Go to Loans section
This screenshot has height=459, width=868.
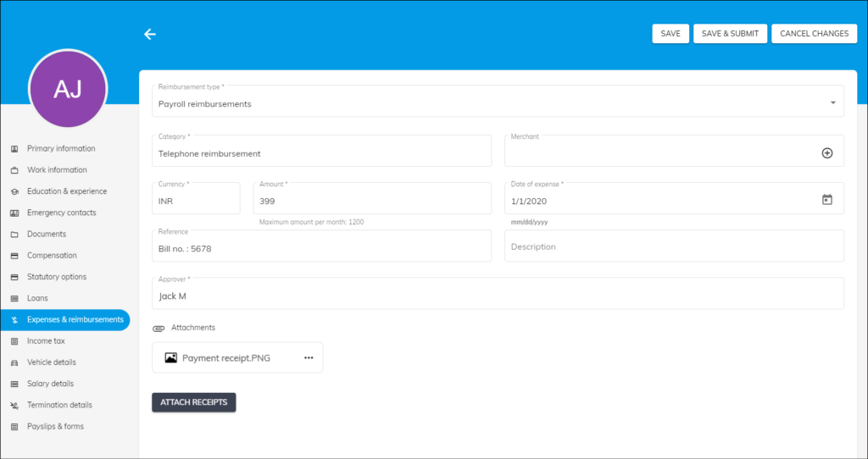[x=37, y=299]
